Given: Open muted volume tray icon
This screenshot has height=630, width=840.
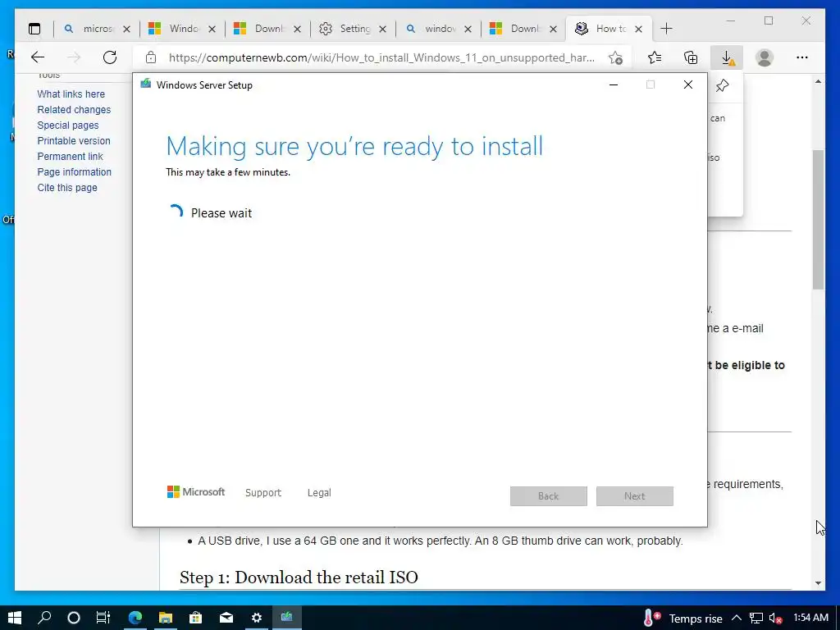Looking at the screenshot, I should pyautogui.click(x=776, y=619).
